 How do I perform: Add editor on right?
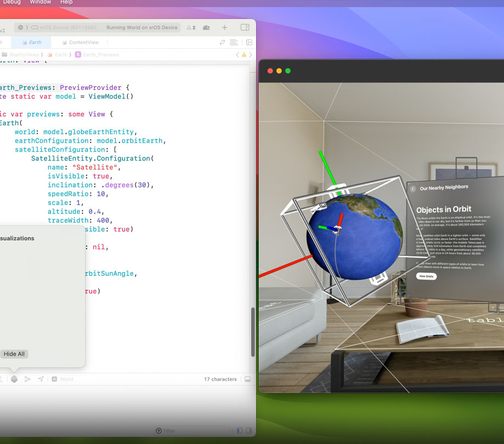[249, 42]
